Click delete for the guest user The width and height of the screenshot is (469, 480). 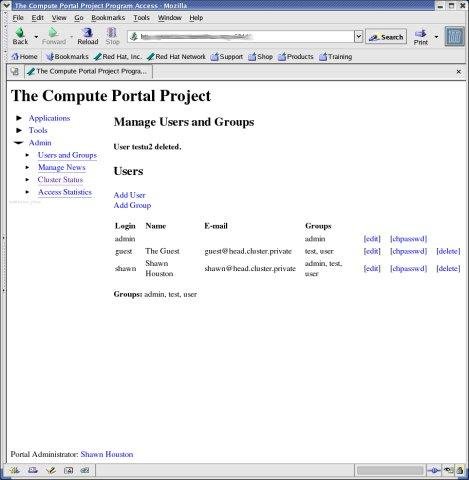click(448, 251)
